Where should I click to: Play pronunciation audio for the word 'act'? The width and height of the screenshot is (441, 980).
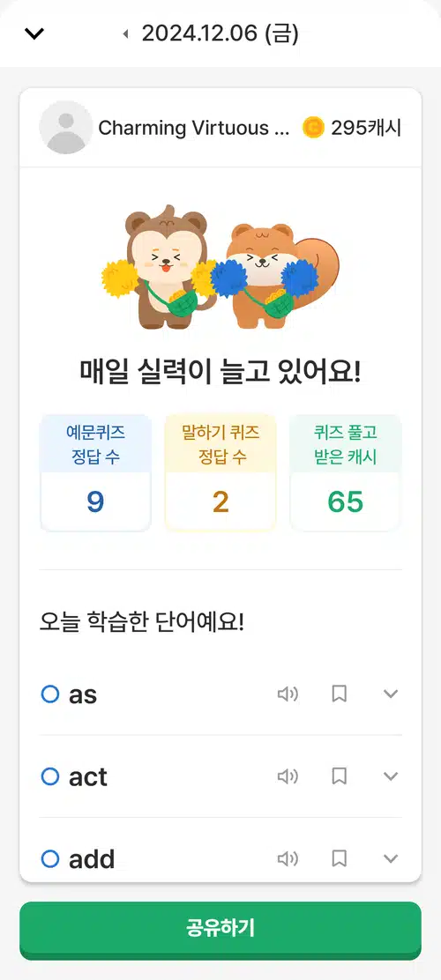pos(288,776)
